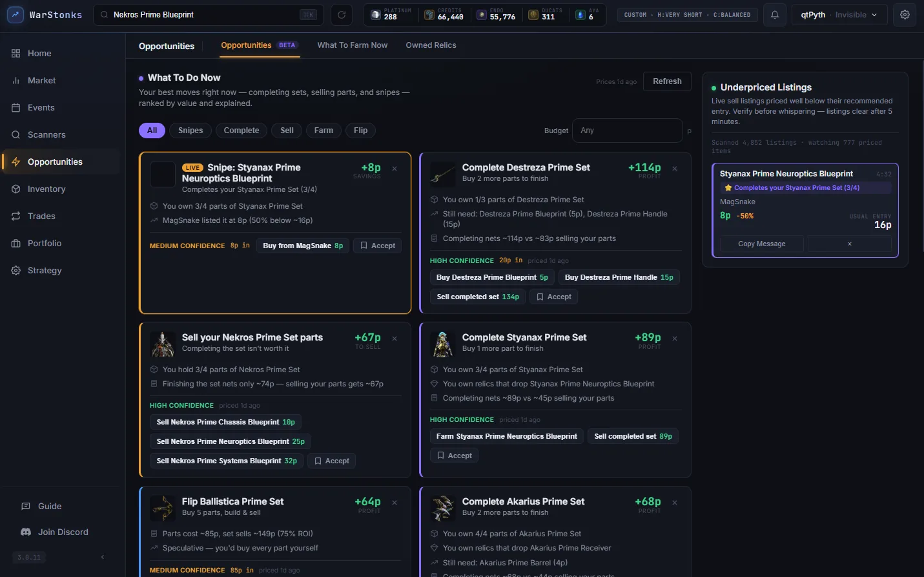Open the qtPyth Invisible status dropdown
Image resolution: width=924 pixels, height=577 pixels.
(x=839, y=14)
